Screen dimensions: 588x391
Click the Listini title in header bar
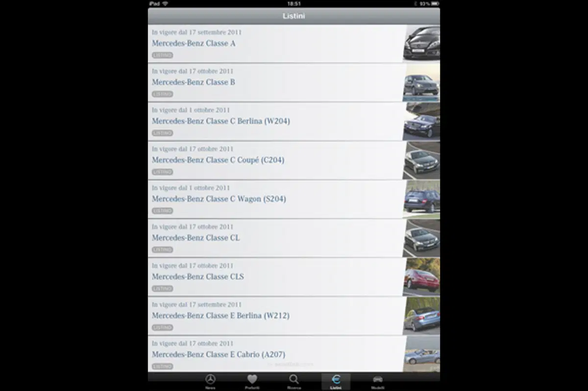click(x=294, y=16)
